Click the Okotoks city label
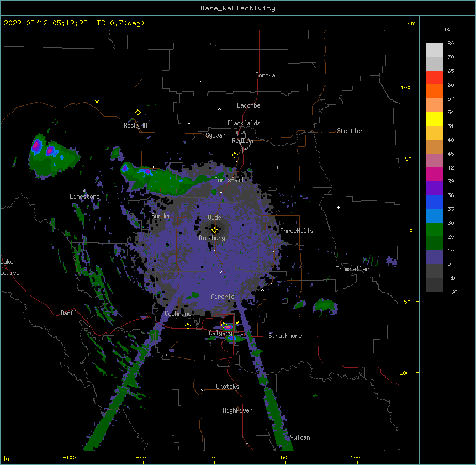The height and width of the screenshot is (465, 476). 228,387
